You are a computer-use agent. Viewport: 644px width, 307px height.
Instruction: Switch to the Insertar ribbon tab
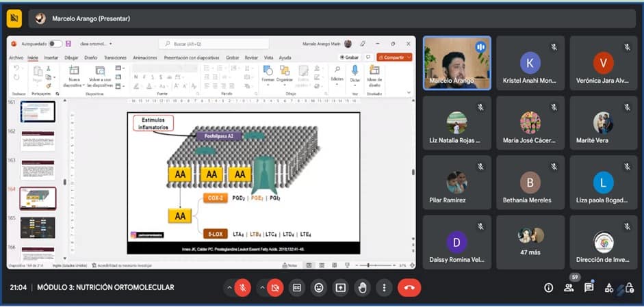point(51,58)
